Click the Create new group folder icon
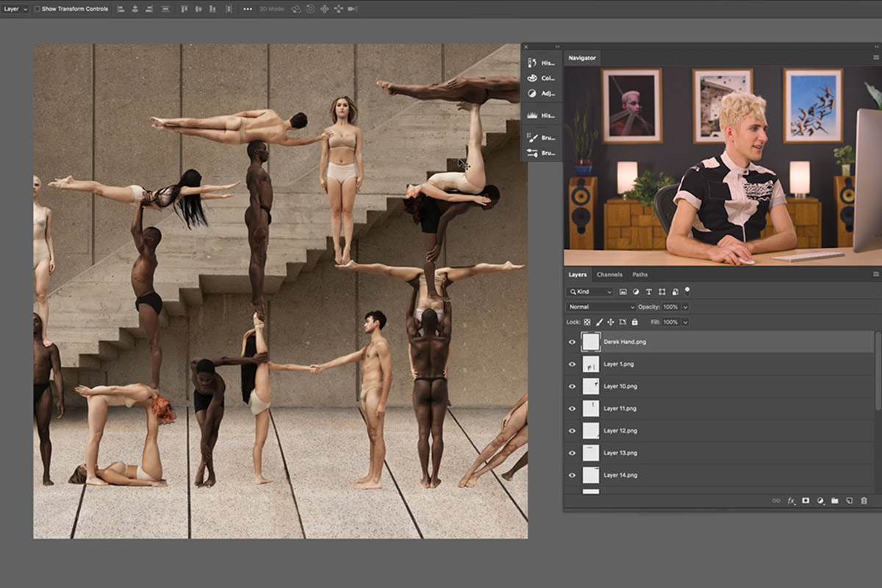 point(836,501)
